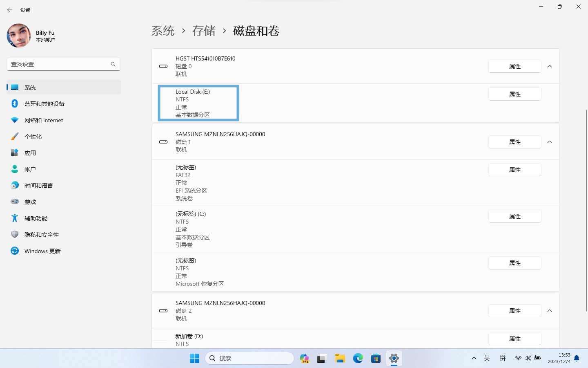Select the EFI 系统分区 volume entry
This screenshot has width=588, height=368.
pyautogui.click(x=356, y=183)
